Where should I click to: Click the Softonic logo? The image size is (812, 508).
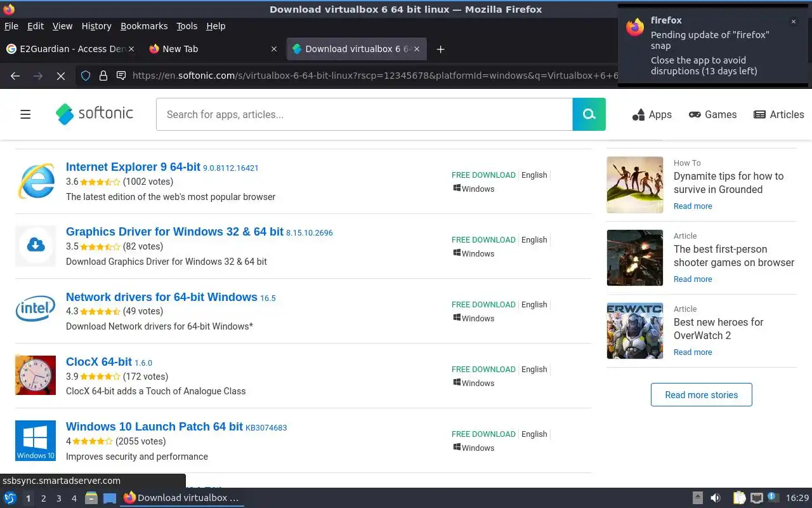pos(95,114)
